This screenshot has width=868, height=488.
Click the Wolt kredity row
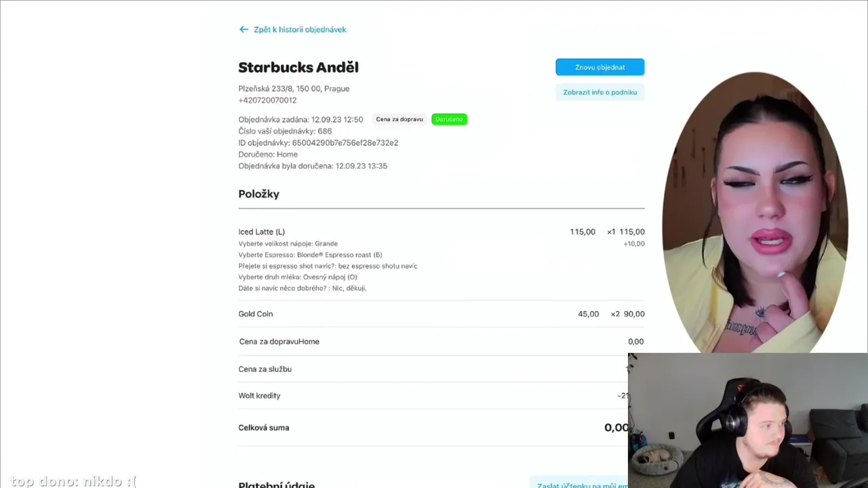click(x=433, y=396)
